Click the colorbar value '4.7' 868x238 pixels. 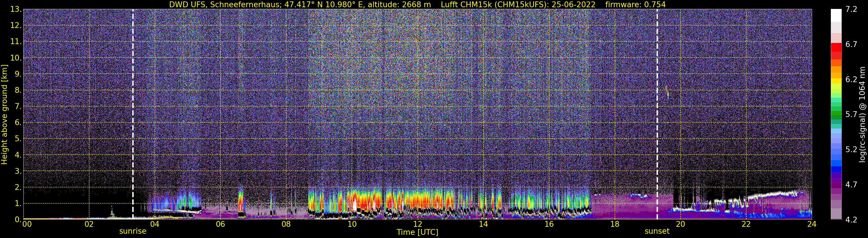pyautogui.click(x=851, y=185)
